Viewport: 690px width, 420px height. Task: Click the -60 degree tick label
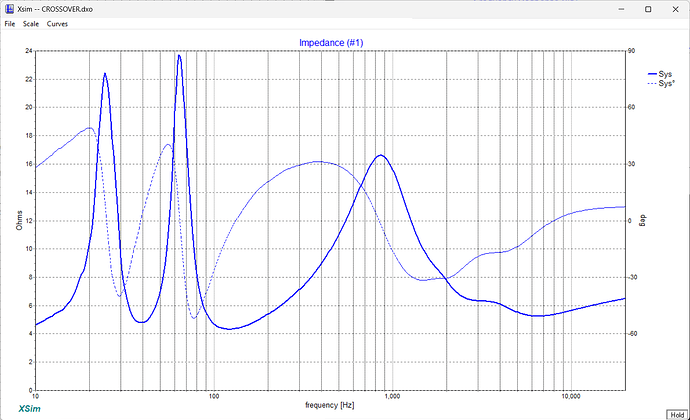coord(632,334)
